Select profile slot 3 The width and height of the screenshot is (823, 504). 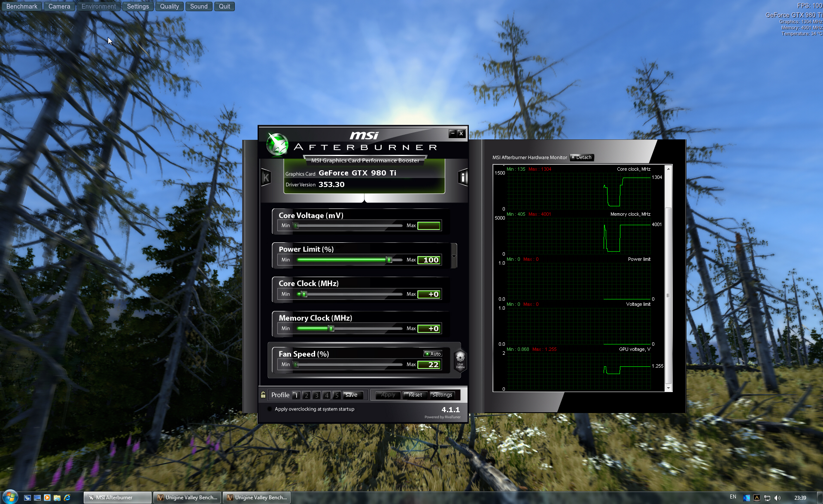click(x=316, y=395)
